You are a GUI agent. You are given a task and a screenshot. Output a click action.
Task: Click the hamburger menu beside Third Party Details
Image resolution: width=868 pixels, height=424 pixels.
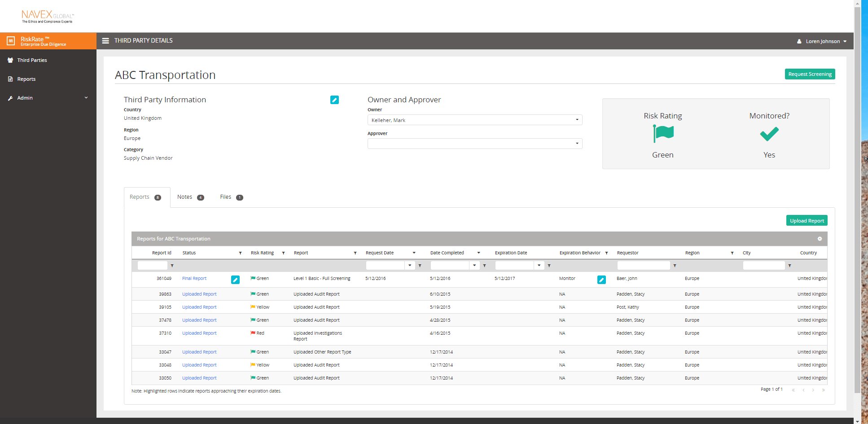point(105,40)
